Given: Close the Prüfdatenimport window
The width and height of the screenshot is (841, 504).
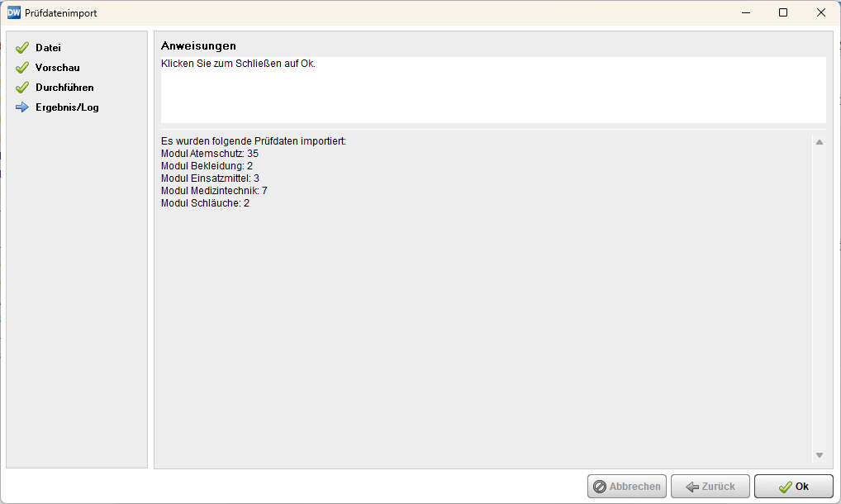Looking at the screenshot, I should pyautogui.click(x=821, y=12).
